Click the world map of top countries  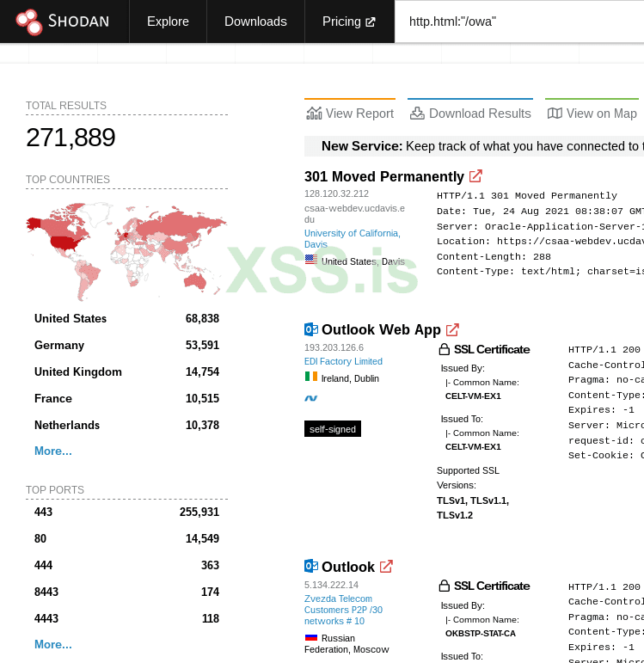(127, 251)
